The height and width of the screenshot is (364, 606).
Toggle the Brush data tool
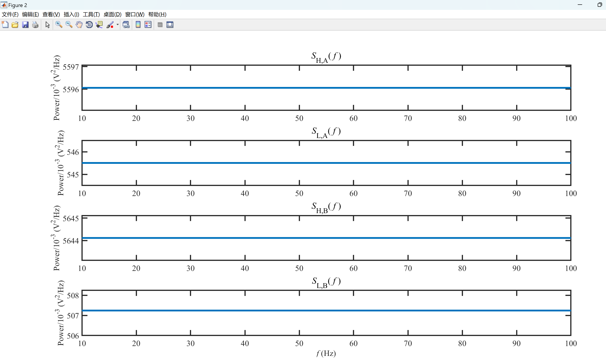[x=110, y=25]
